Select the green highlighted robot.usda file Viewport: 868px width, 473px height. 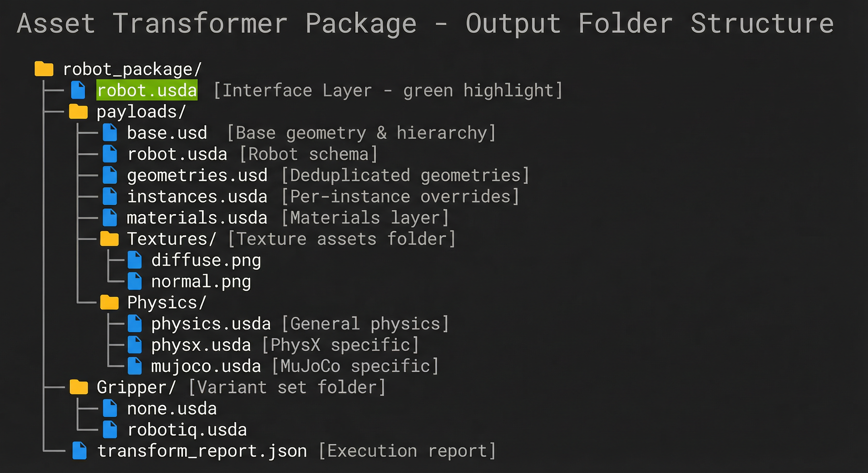pyautogui.click(x=147, y=90)
